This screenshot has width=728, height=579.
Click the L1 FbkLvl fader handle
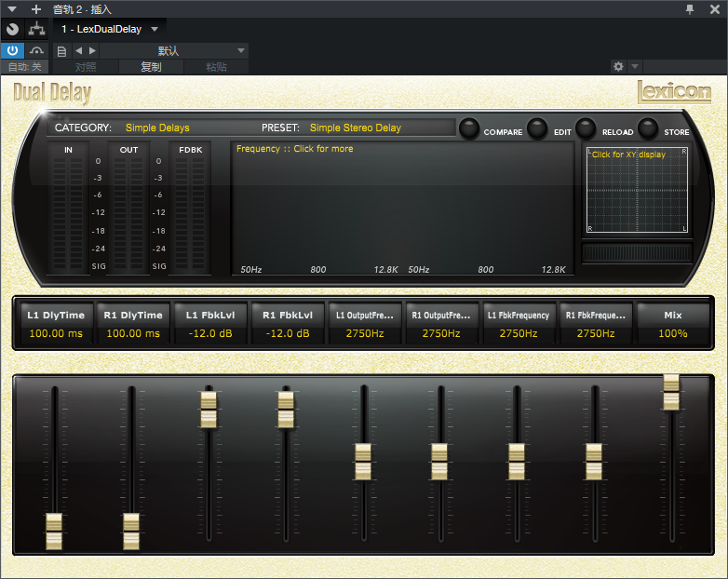209,410
